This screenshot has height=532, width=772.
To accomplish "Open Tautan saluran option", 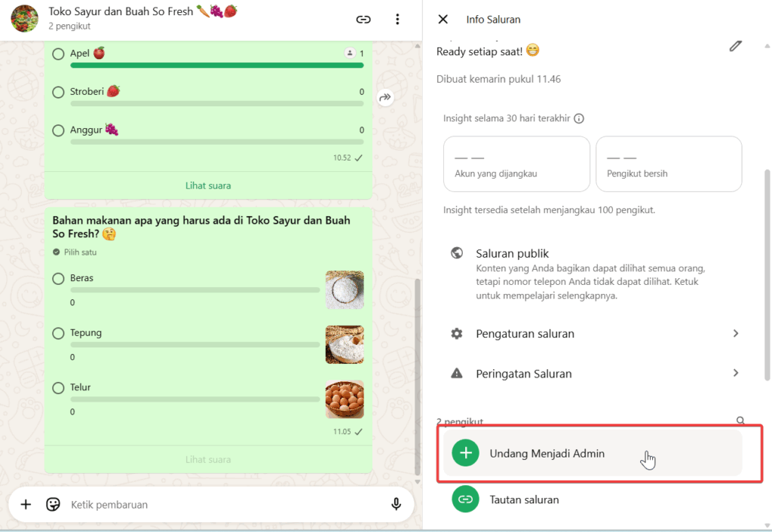I will click(524, 500).
